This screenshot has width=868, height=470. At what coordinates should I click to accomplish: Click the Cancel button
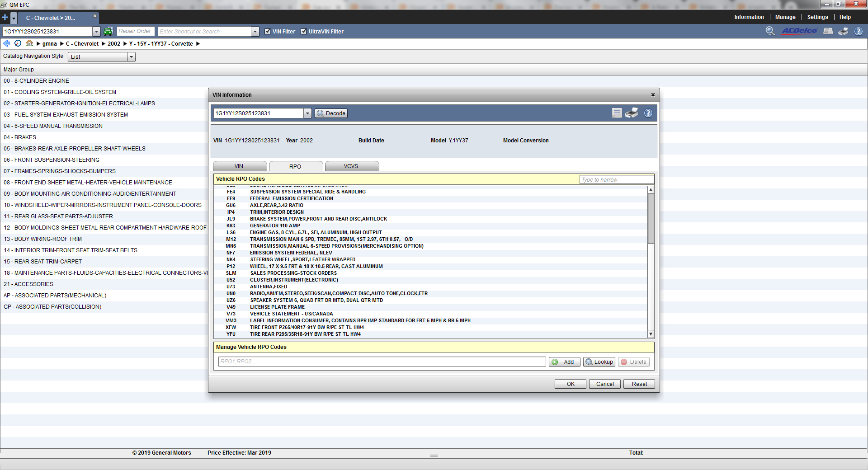605,384
